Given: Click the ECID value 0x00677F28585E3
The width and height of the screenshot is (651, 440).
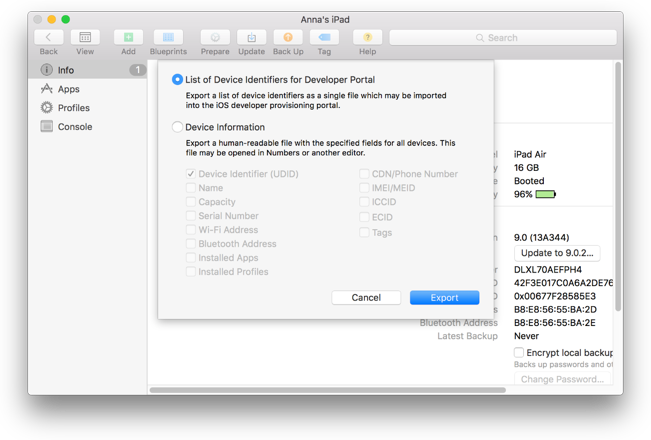Looking at the screenshot, I should 555,296.
